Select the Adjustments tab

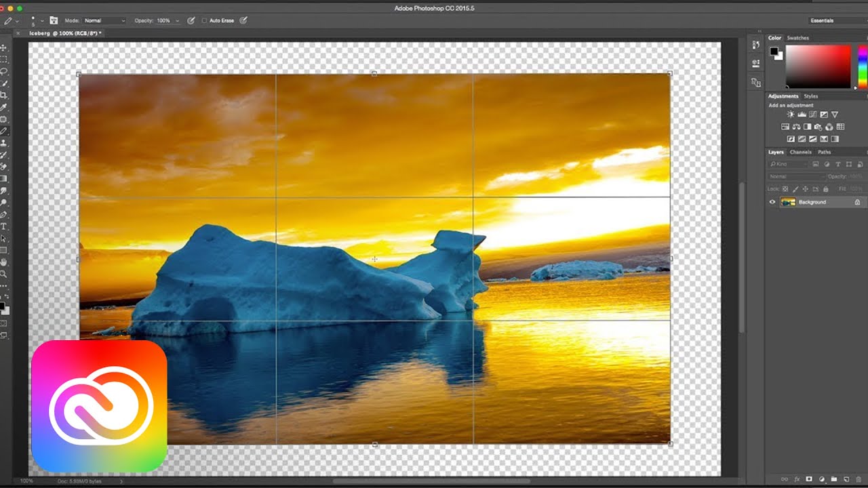(783, 96)
